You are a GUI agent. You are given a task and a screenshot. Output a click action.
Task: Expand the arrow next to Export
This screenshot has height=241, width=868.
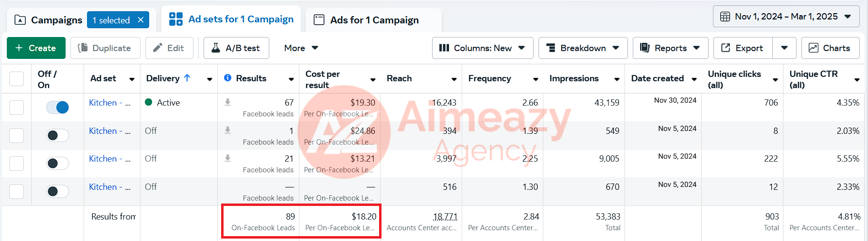click(784, 48)
